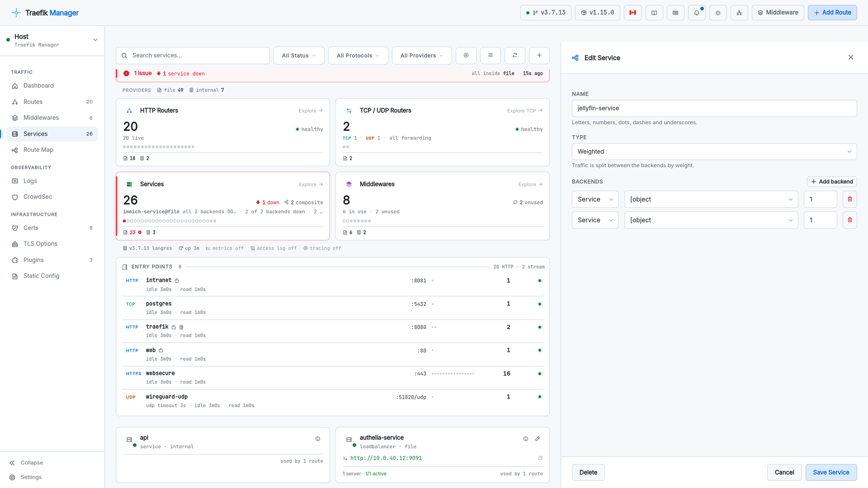Toggle the light/dark theme sun icon
The height and width of the screenshot is (488, 868).
[718, 13]
